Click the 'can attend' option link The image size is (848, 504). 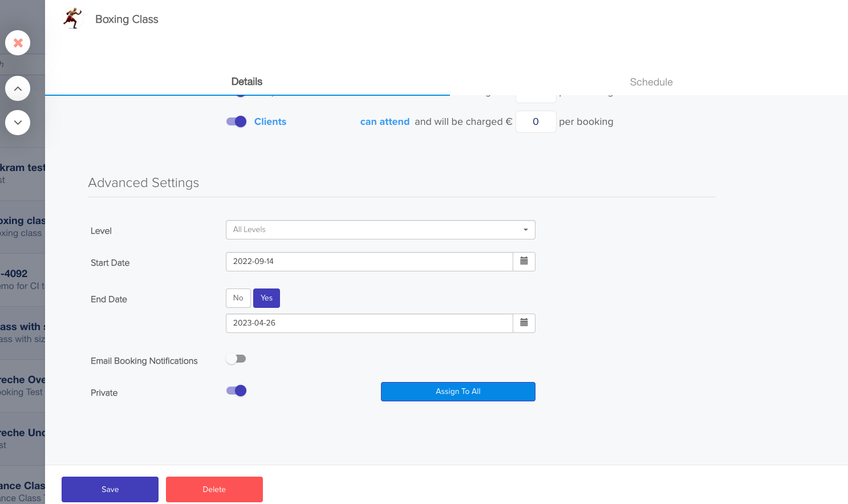385,121
